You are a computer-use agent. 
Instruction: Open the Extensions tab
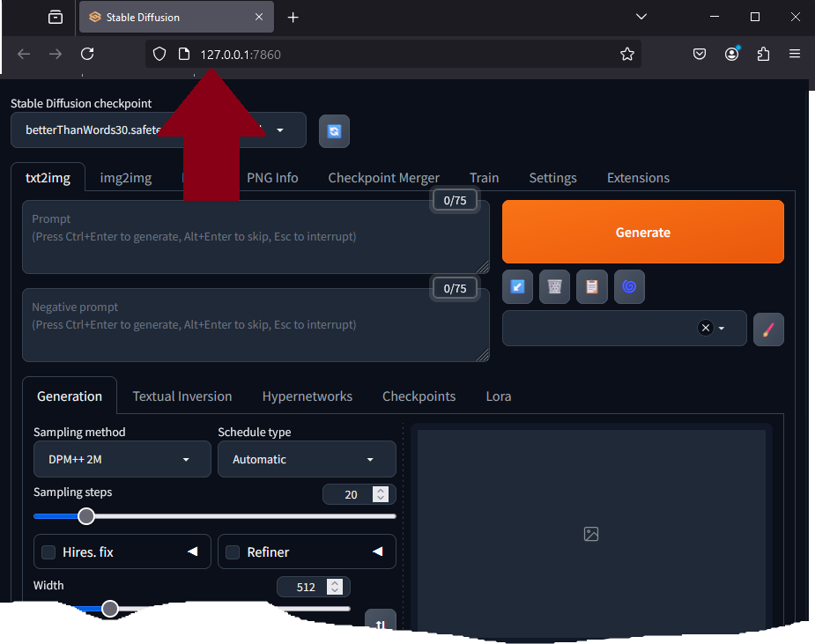[638, 178]
